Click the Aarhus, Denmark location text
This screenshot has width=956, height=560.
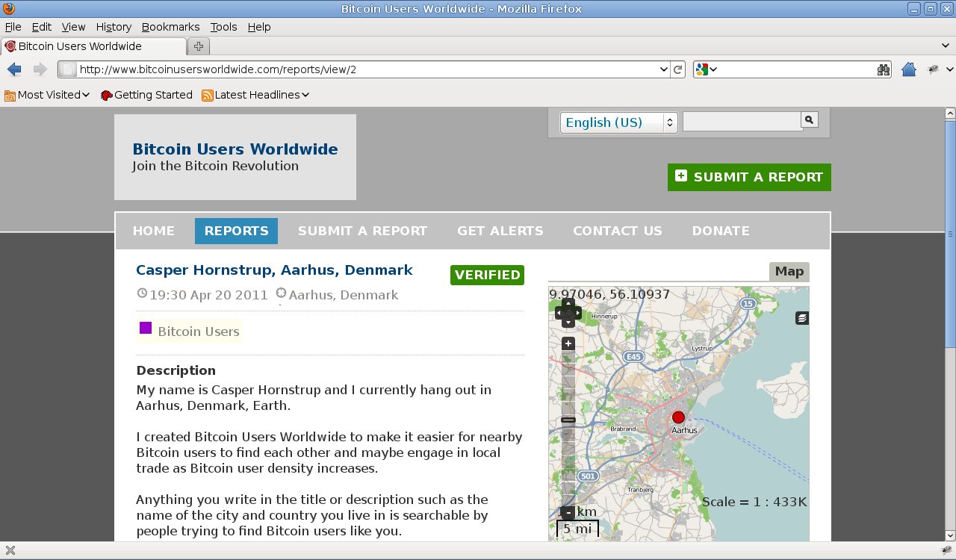coord(344,295)
